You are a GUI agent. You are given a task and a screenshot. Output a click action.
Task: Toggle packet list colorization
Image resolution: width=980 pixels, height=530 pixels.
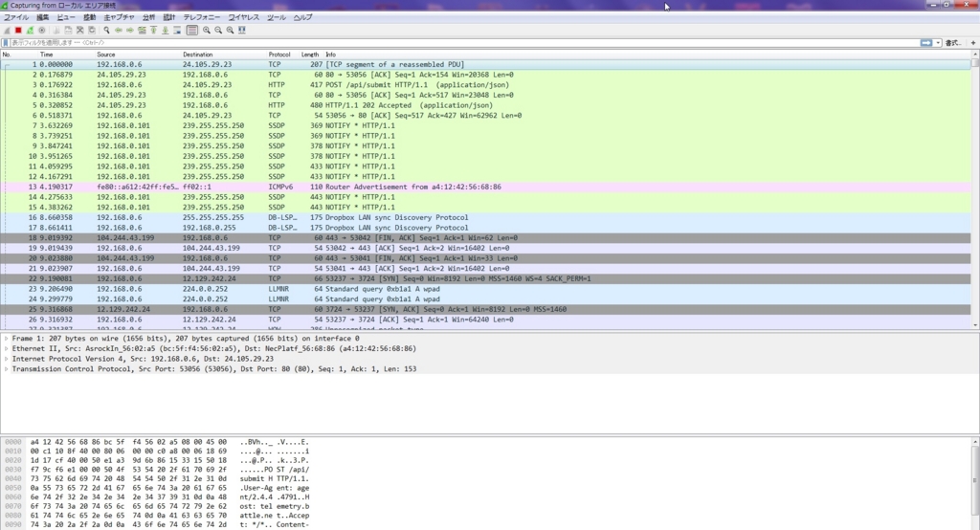coord(191,30)
